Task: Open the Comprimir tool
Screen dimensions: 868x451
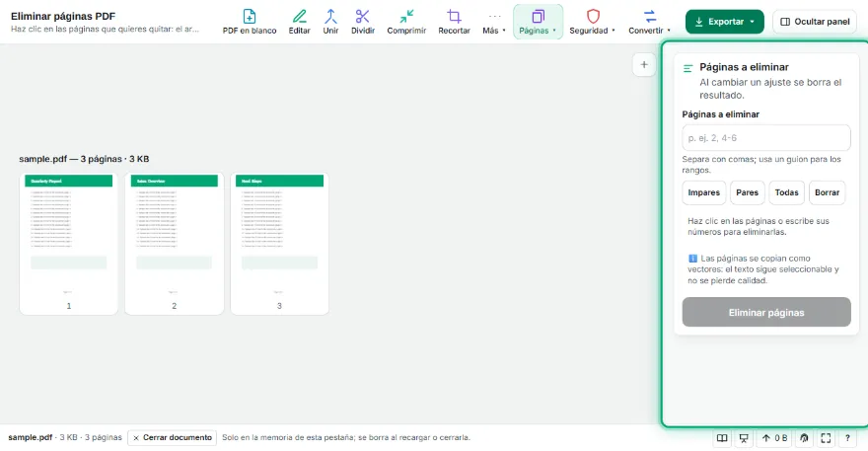Action: click(x=406, y=22)
